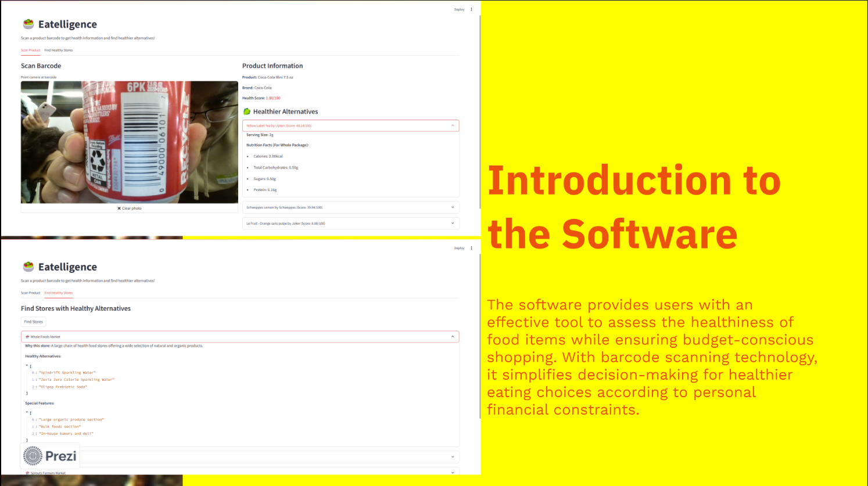The image size is (868, 486).
Task: Click the scrollbar of the Find Stores page
Action: coord(480,337)
